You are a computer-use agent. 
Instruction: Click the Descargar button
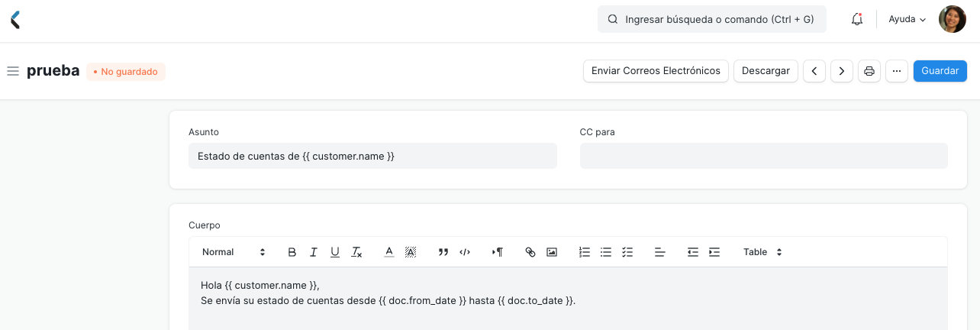[766, 71]
